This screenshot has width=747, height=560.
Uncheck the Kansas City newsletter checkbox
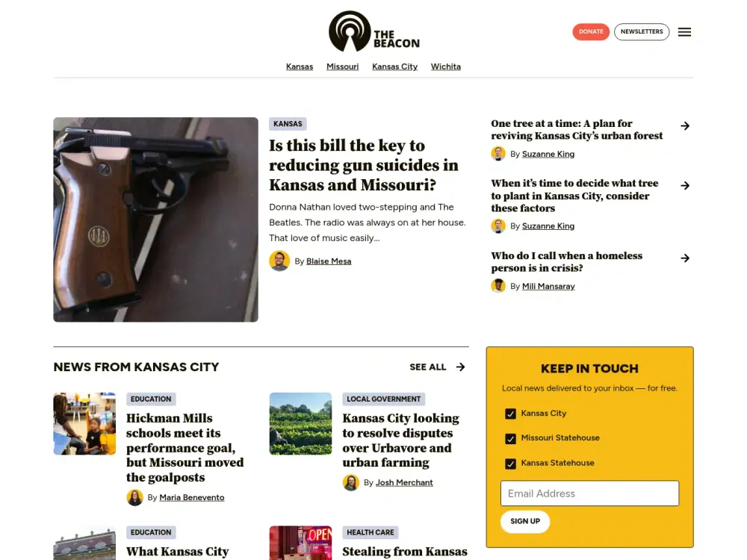(x=510, y=414)
